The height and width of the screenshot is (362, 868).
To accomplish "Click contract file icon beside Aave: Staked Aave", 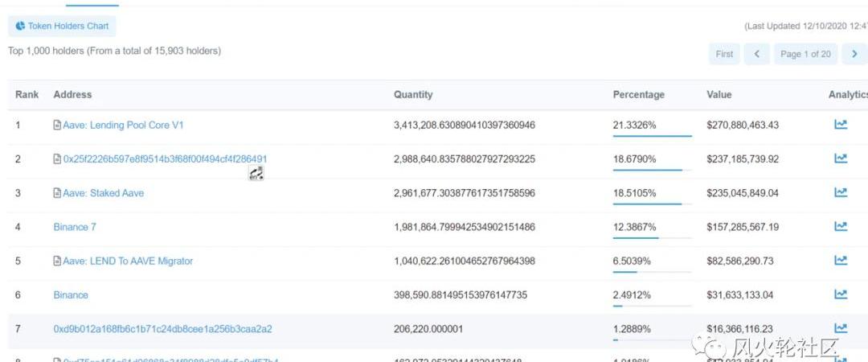I will coord(57,193).
